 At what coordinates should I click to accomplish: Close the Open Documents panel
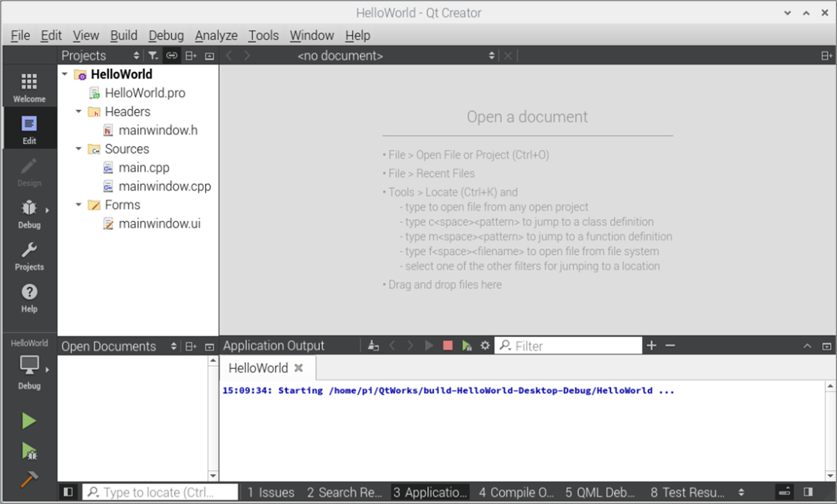point(210,347)
